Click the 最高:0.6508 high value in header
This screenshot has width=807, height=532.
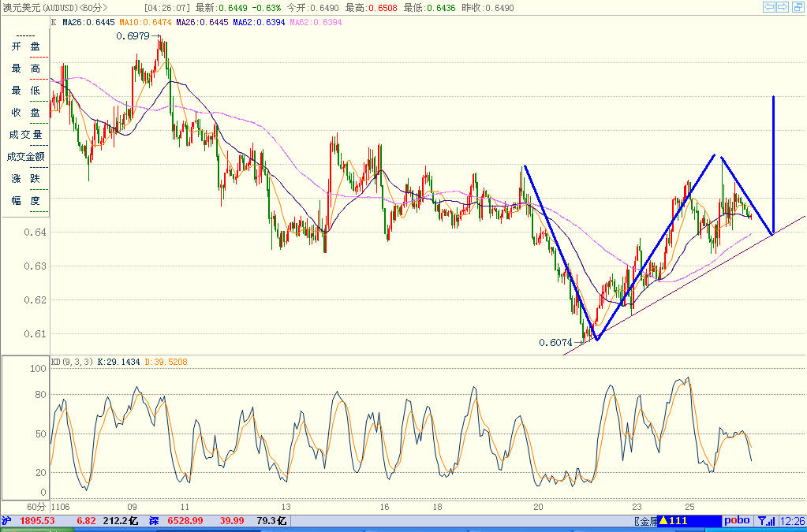pos(371,8)
